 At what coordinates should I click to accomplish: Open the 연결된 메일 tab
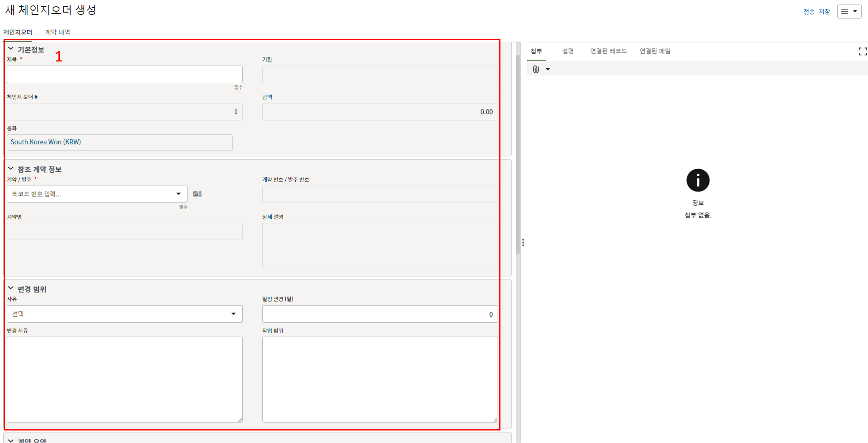[655, 51]
